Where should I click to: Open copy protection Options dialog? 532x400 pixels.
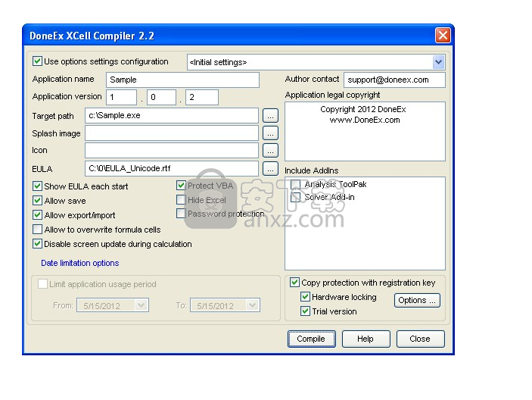(x=417, y=301)
